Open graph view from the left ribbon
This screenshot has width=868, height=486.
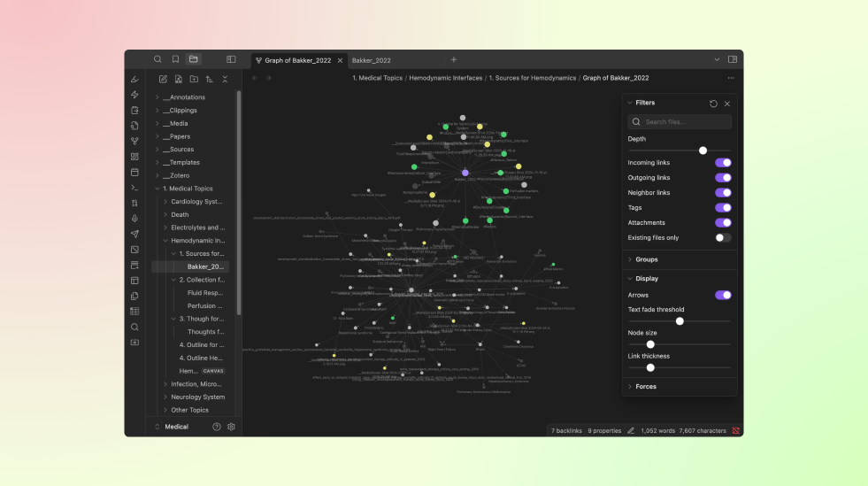134,141
